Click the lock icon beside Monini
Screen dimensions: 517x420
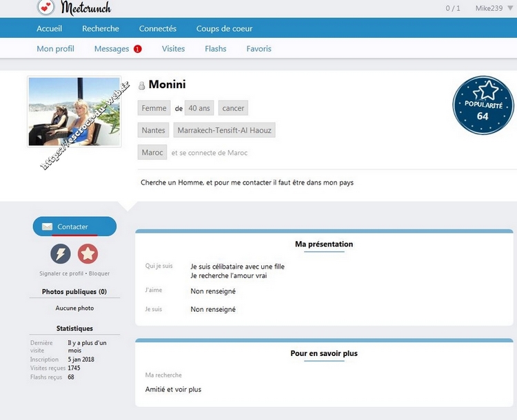[x=142, y=86]
